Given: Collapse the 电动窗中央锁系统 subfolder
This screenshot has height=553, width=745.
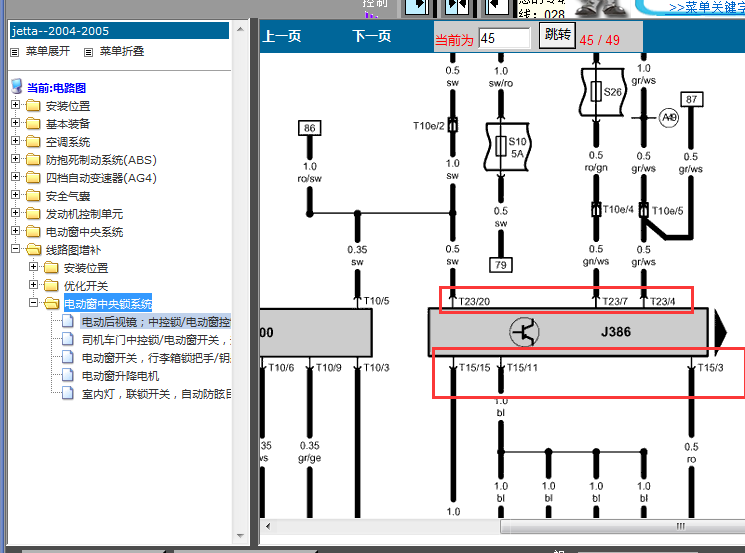Looking at the screenshot, I should (33, 303).
